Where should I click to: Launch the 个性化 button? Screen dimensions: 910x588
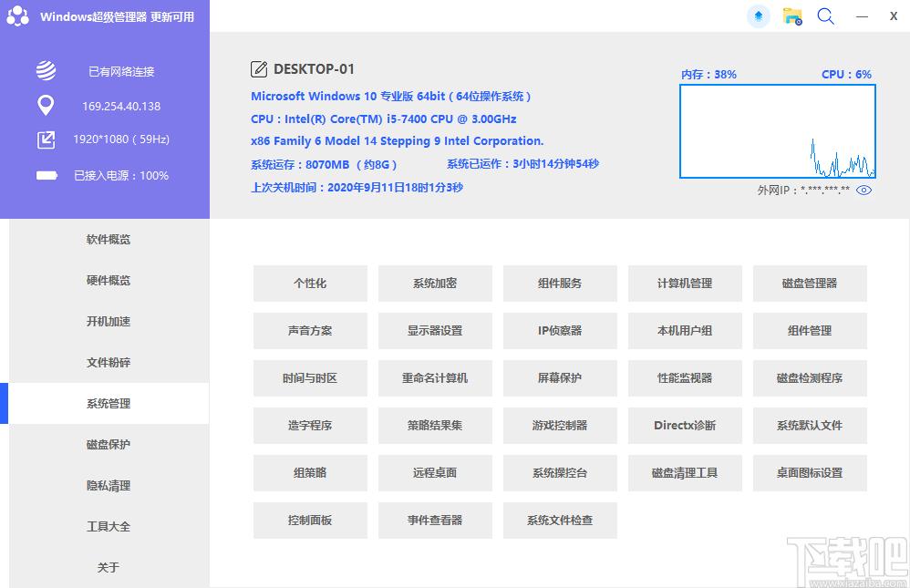(x=310, y=284)
